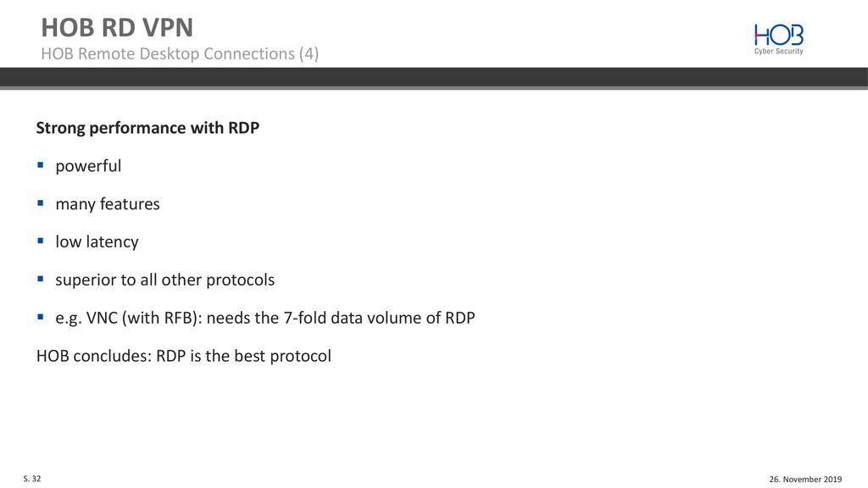This screenshot has height=488, width=868.
Task: Click the date "26. November 2019"
Action: click(x=805, y=480)
